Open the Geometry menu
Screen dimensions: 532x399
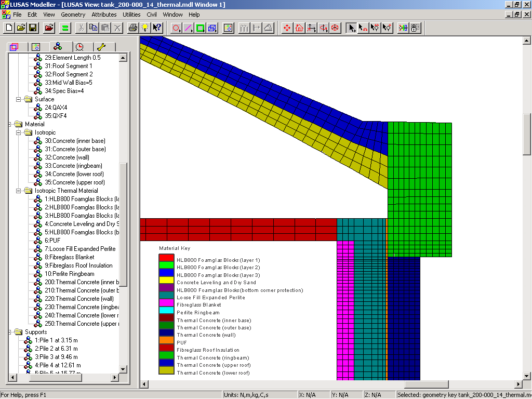point(73,15)
